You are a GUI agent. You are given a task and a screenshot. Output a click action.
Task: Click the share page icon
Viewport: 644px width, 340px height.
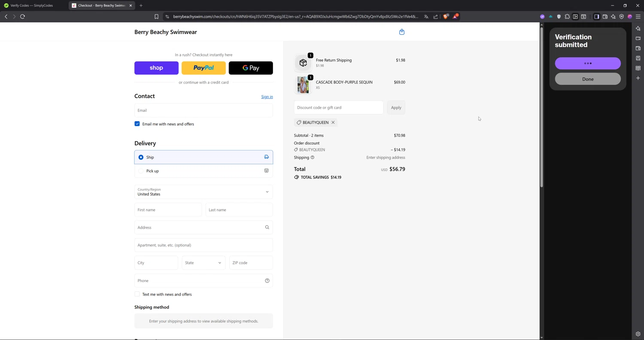click(x=436, y=17)
